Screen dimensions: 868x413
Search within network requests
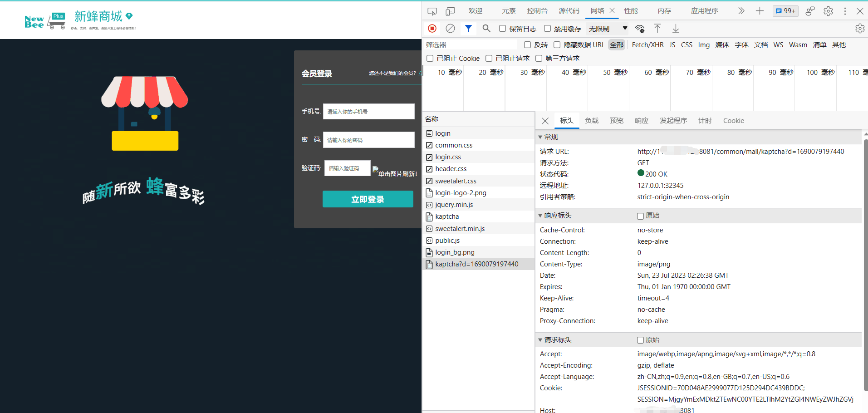coord(486,28)
